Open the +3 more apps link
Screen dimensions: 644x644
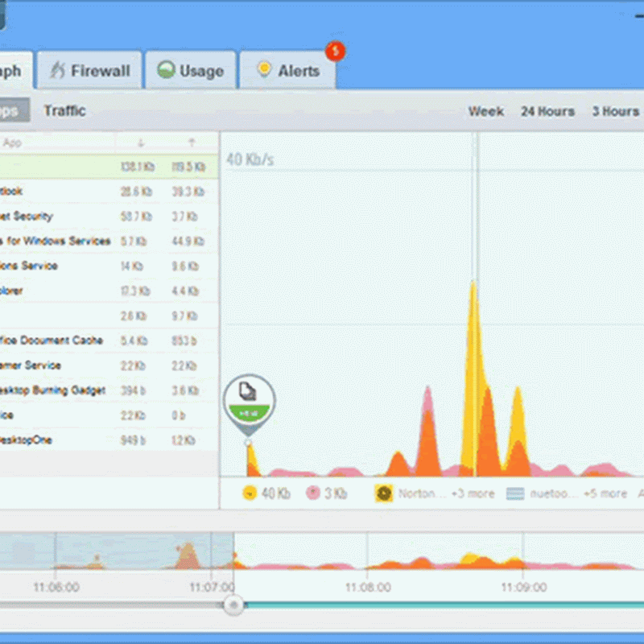(x=473, y=493)
